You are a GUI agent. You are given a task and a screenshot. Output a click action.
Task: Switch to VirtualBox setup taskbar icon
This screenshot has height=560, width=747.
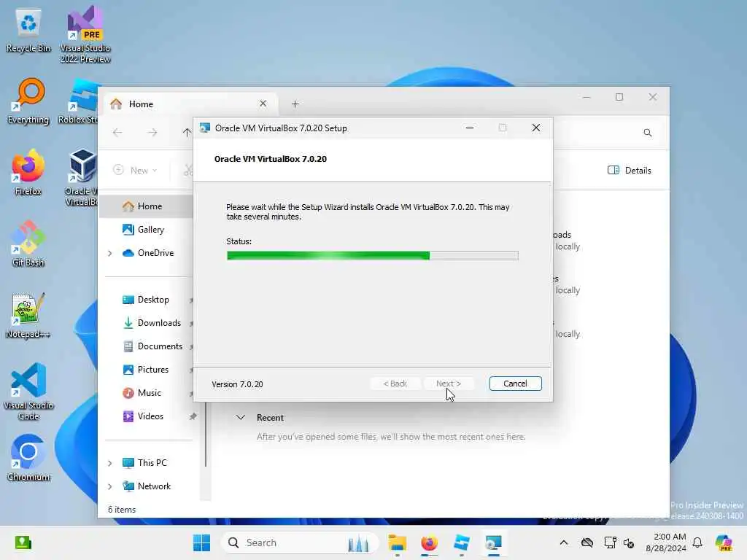tap(494, 542)
